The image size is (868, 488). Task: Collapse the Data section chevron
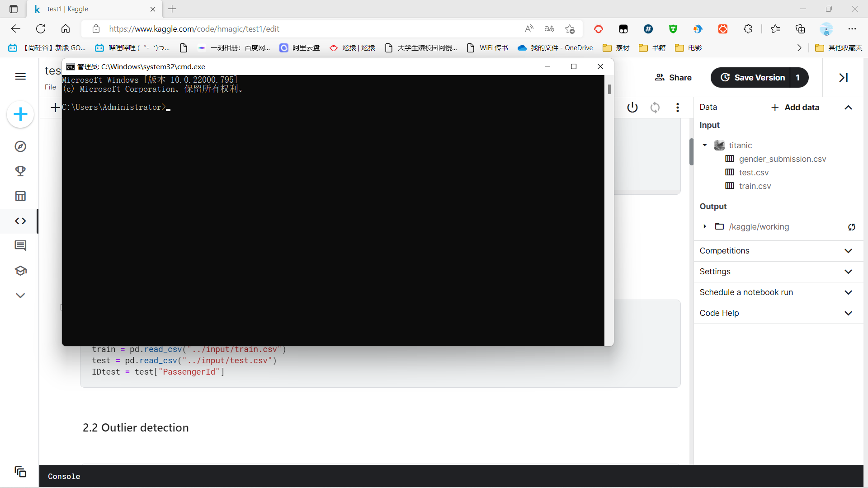(x=848, y=108)
